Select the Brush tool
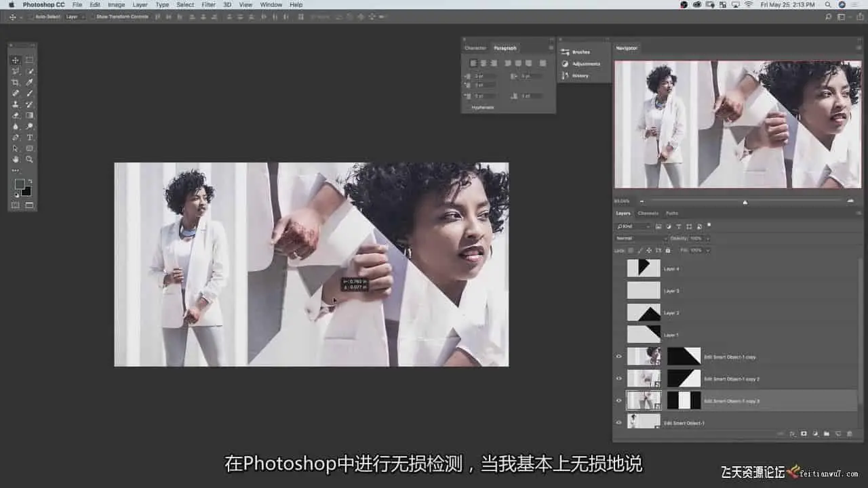 (30, 93)
